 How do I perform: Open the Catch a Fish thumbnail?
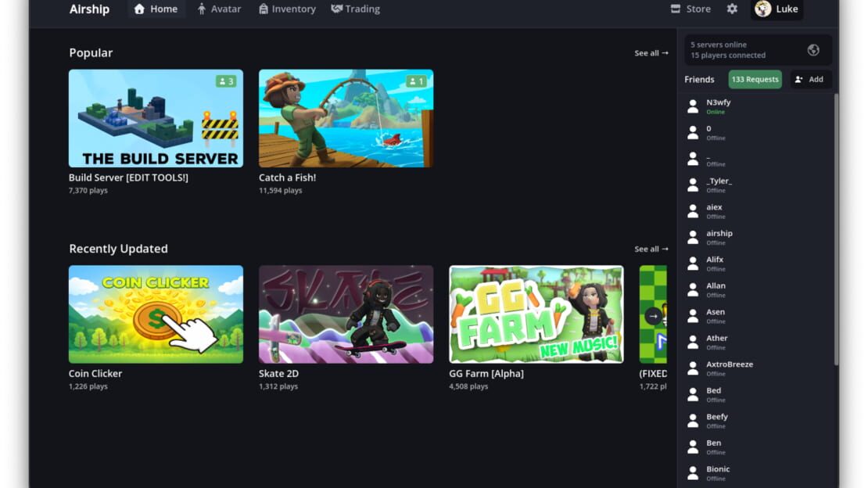click(x=346, y=118)
